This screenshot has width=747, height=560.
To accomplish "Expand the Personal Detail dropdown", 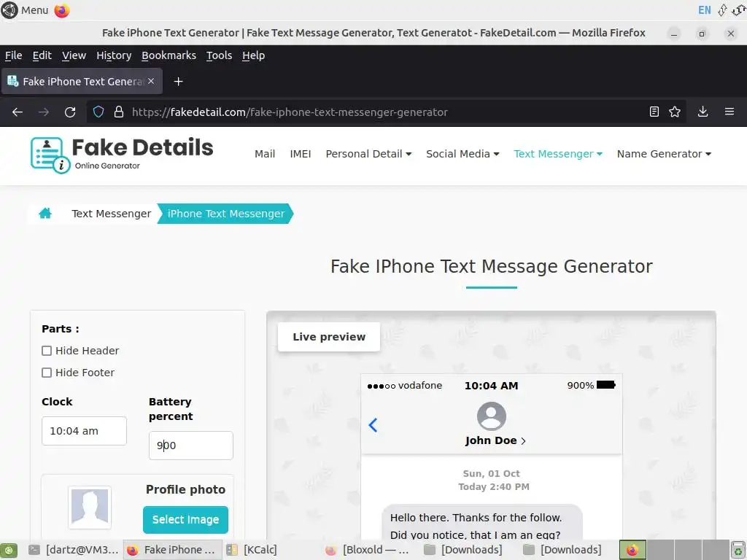I will pyautogui.click(x=368, y=154).
